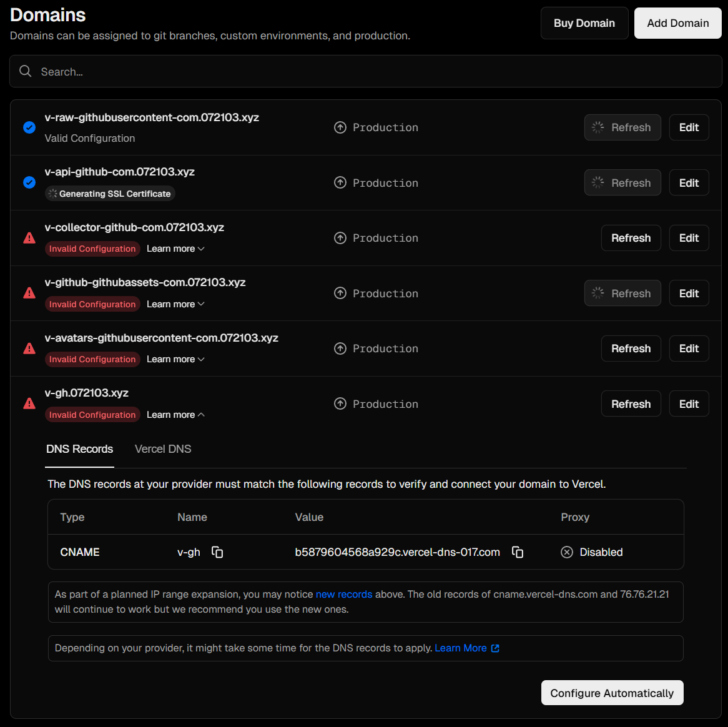
Task: Open the new records link
Action: pos(344,595)
